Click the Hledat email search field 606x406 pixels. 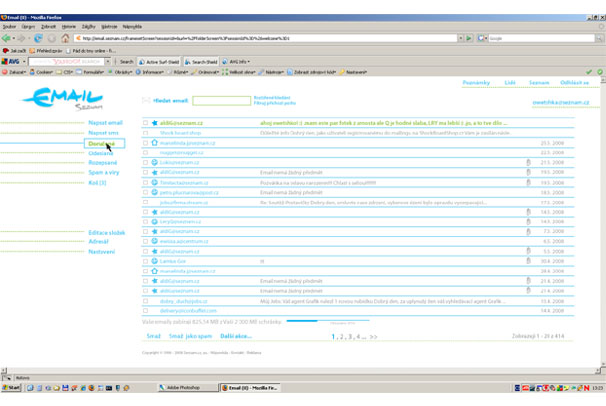pos(220,101)
